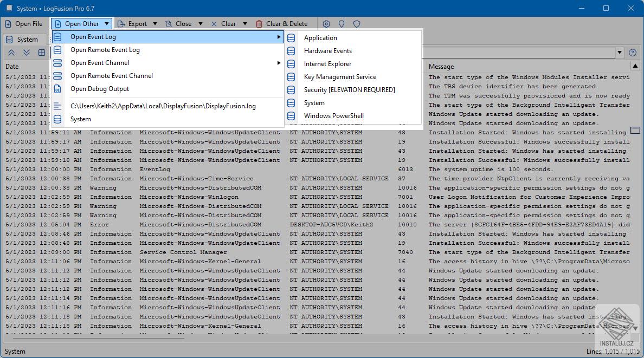
Task: Click database icon next to Security entry
Action: (291, 90)
